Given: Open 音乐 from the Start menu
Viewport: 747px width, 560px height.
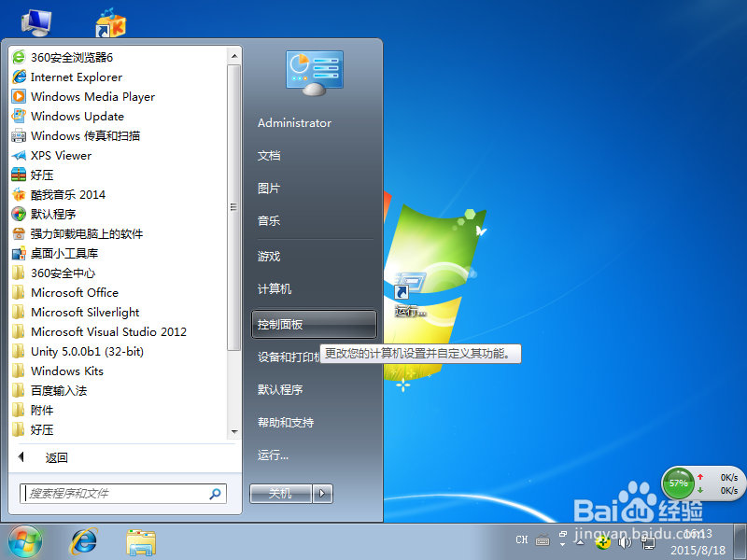Looking at the screenshot, I should point(269,221).
